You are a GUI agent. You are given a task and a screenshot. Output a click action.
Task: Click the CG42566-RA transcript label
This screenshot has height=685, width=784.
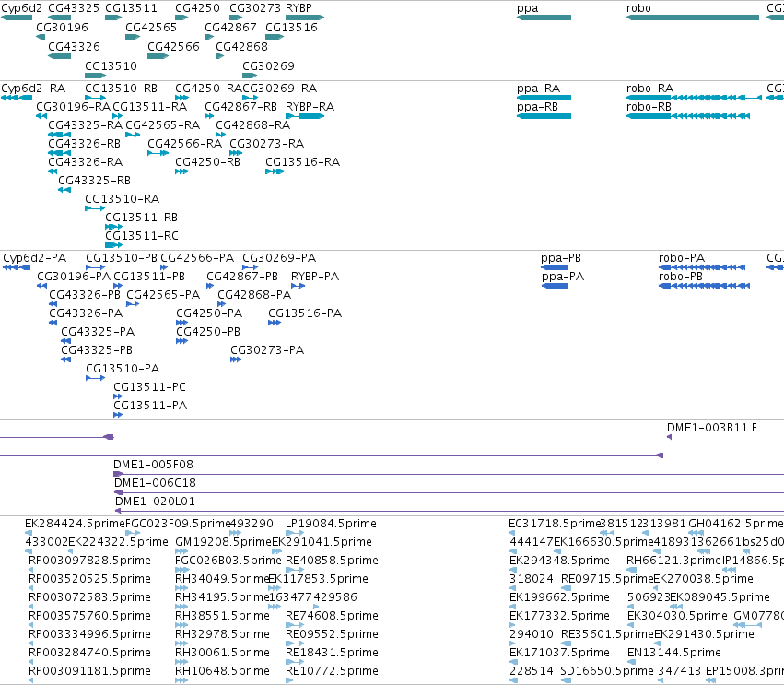pos(184,144)
